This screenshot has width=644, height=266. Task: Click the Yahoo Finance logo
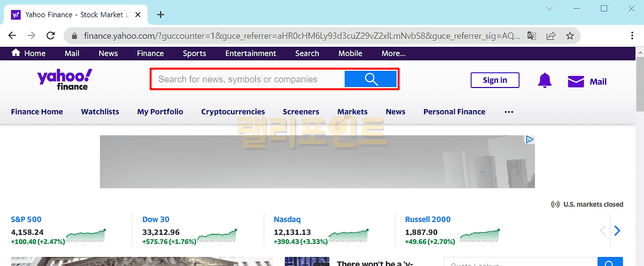(x=64, y=80)
